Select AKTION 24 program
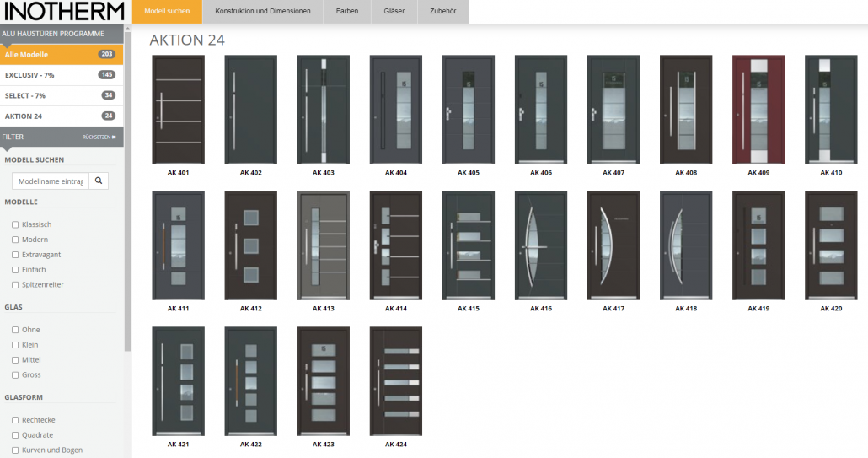The height and width of the screenshot is (458, 868). pos(62,116)
